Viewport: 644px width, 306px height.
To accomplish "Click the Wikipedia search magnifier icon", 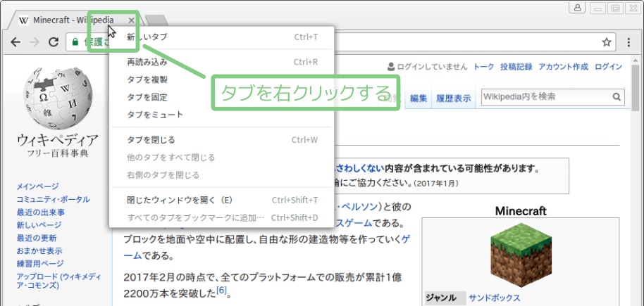I will tap(617, 97).
